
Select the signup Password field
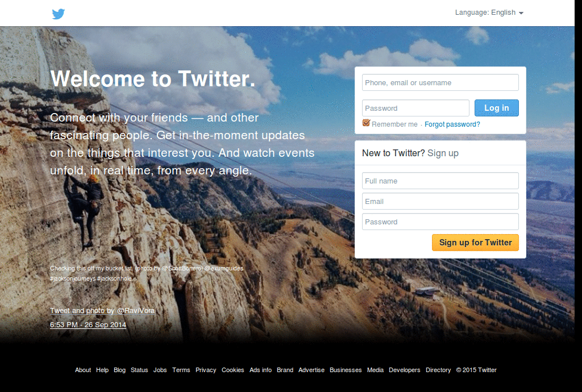(x=440, y=222)
